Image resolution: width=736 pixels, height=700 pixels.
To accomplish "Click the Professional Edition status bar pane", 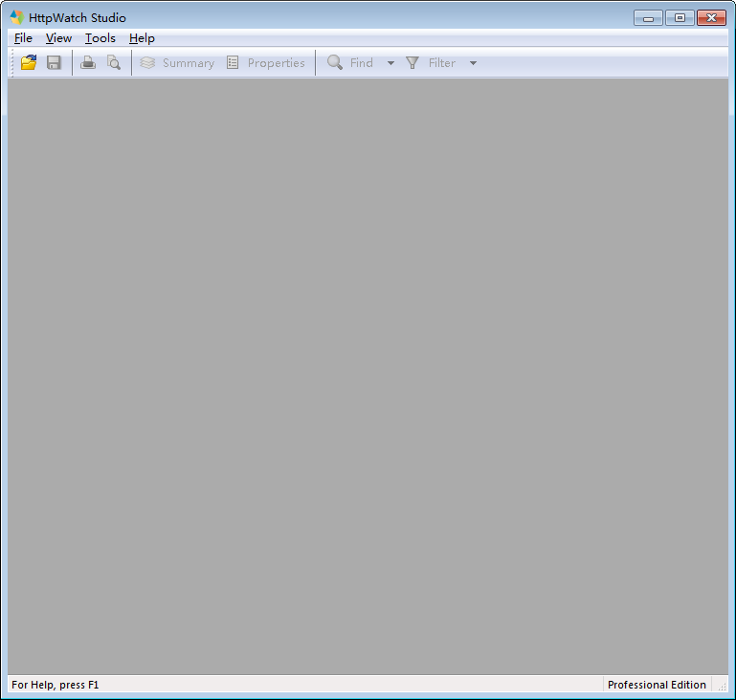I will [657, 685].
